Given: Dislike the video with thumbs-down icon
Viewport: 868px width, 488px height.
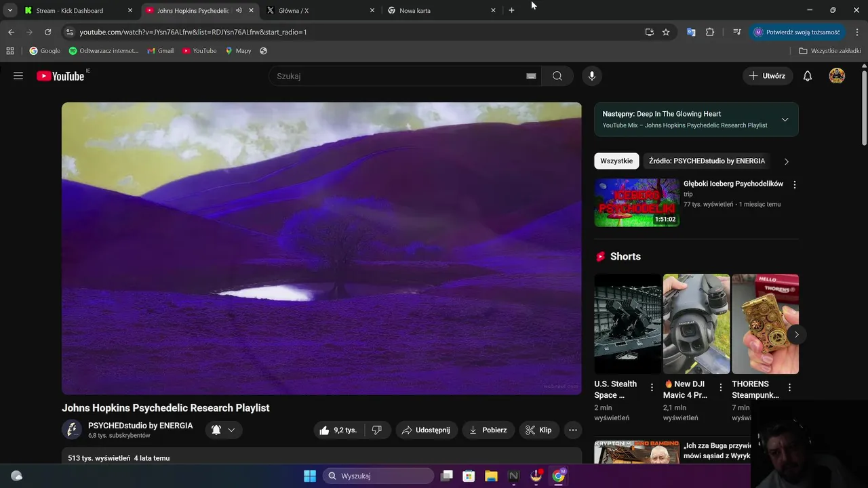Looking at the screenshot, I should point(377,430).
